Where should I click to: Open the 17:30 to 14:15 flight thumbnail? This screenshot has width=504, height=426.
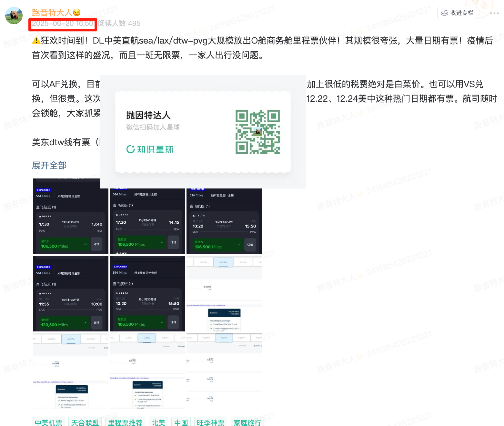pyautogui.click(x=147, y=221)
